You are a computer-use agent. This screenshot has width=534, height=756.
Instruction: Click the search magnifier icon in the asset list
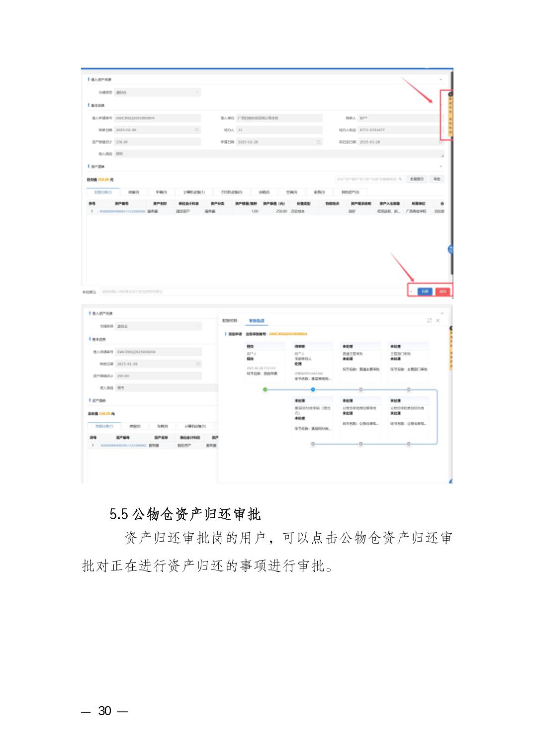pyautogui.click(x=400, y=179)
